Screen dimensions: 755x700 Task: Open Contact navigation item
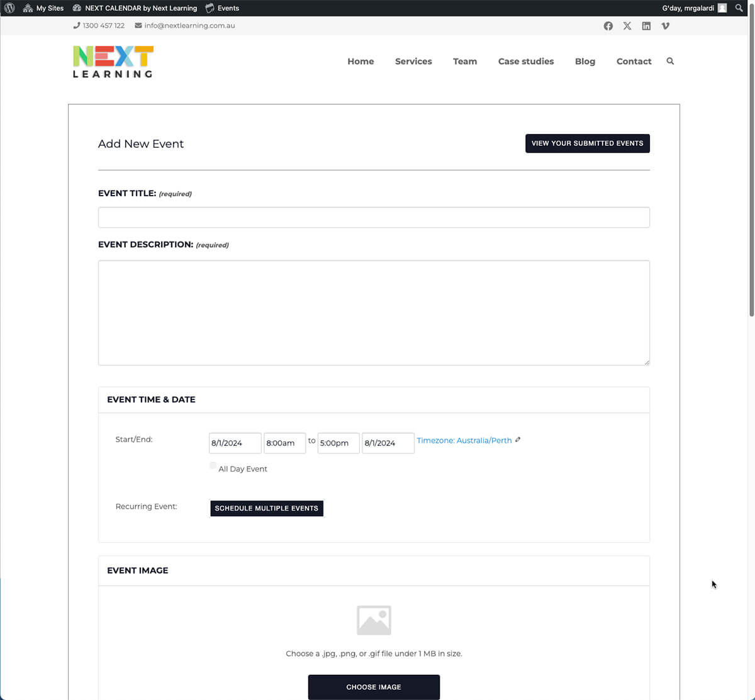coord(634,61)
